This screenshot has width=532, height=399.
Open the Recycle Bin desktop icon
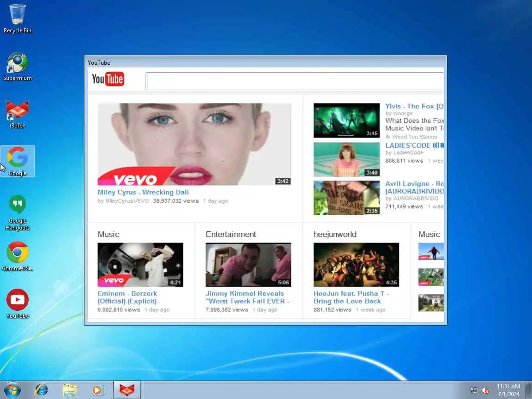[17, 18]
